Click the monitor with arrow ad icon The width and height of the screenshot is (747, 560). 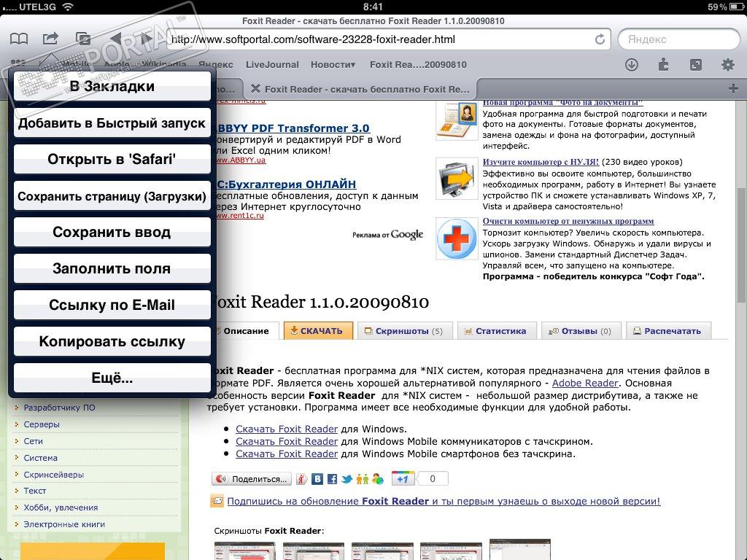457,179
